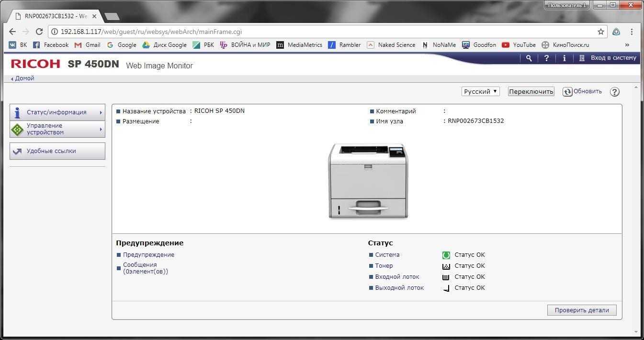Expand the bookmarks overflow chevron
This screenshot has height=340, width=644.
pyautogui.click(x=627, y=45)
